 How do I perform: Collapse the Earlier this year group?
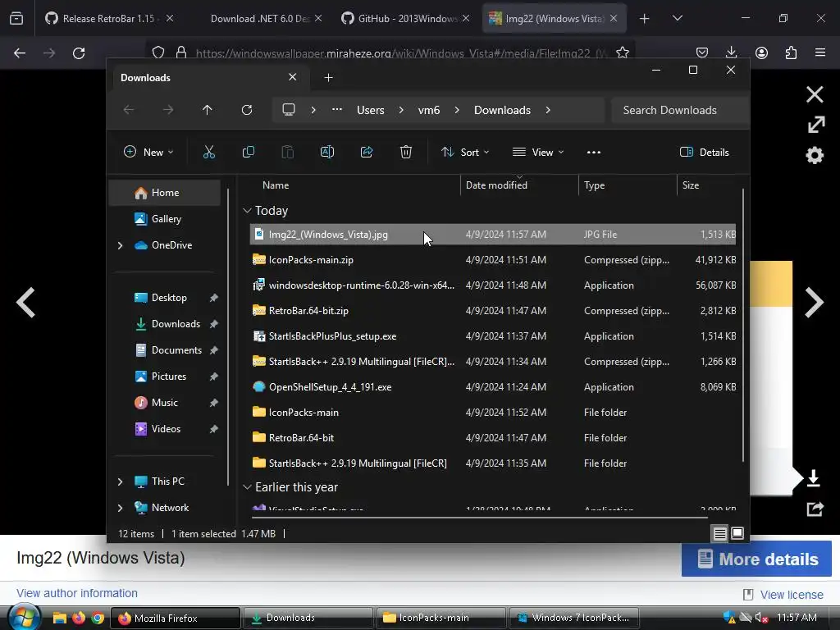pos(247,487)
